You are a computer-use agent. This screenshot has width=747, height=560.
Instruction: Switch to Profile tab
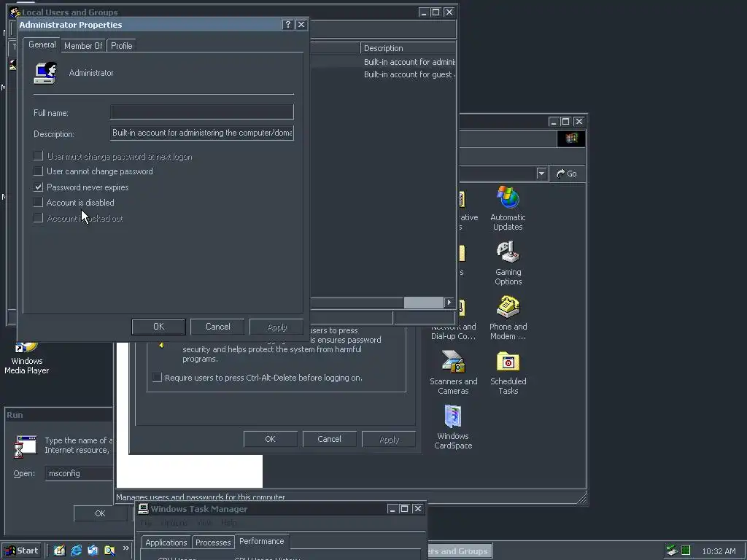click(x=122, y=46)
